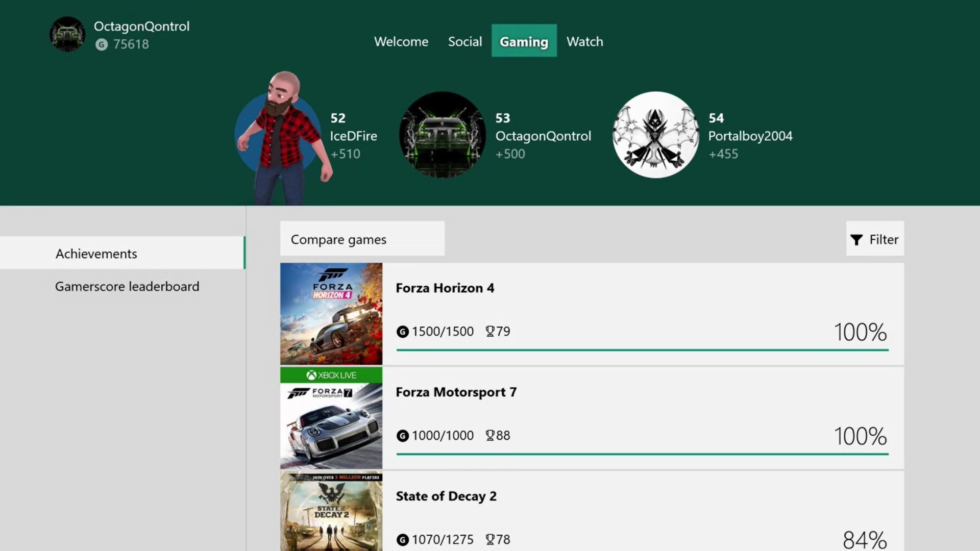Image resolution: width=980 pixels, height=551 pixels.
Task: Open the Forza Motorsport 7 title
Action: [x=456, y=392]
